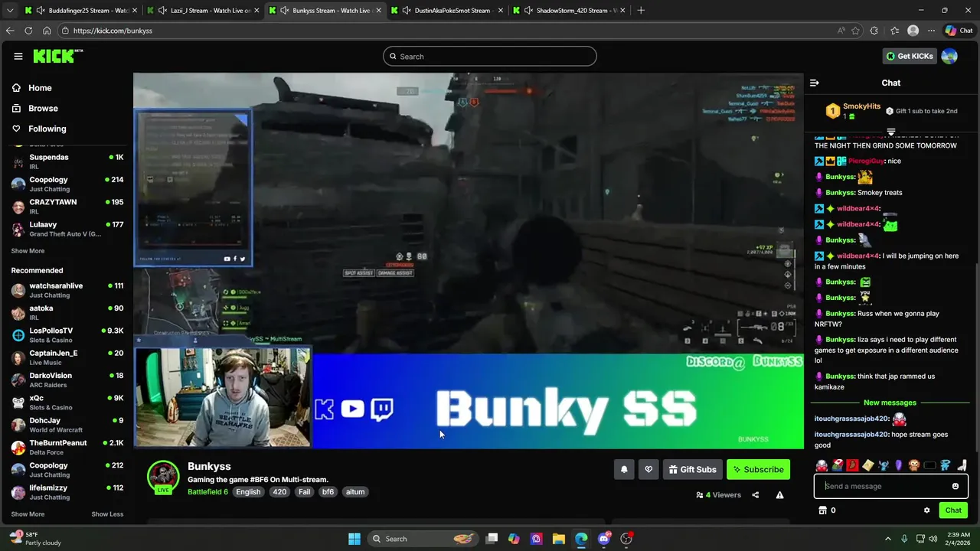Focus the Kick search field

[x=490, y=56]
